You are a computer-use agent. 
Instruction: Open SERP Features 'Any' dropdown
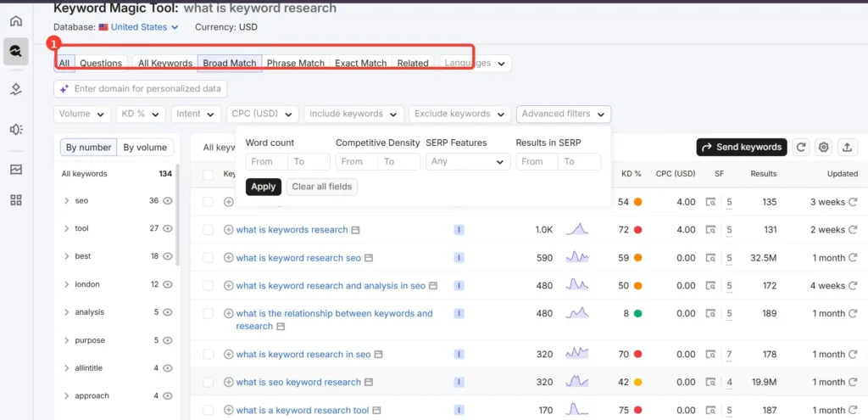pos(468,162)
